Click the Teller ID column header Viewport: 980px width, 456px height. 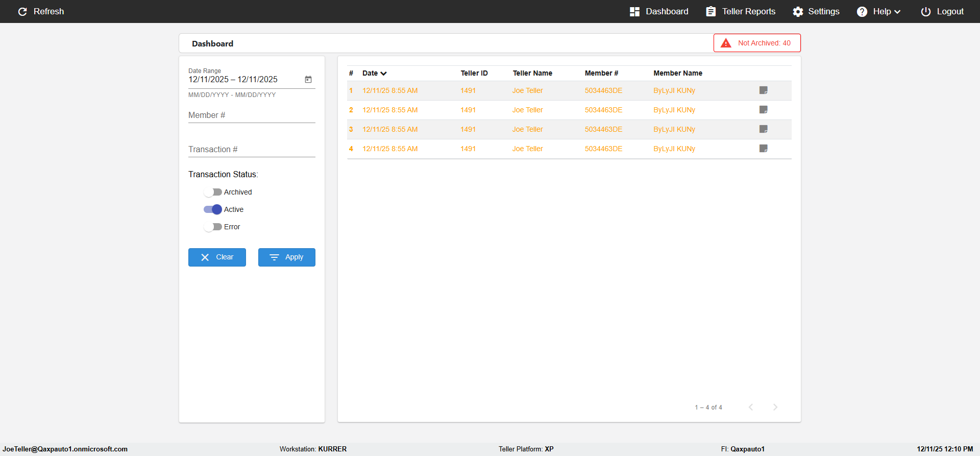474,73
